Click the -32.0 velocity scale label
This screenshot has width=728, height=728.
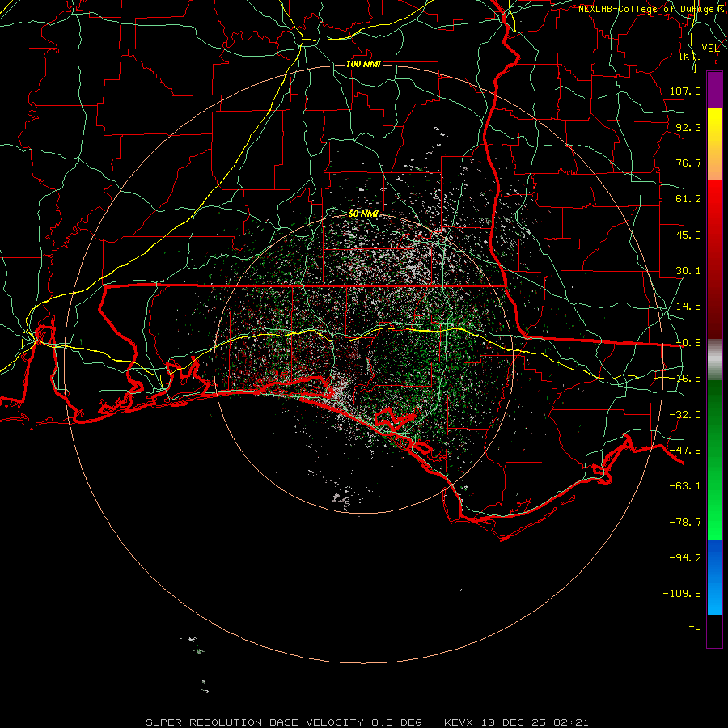[x=685, y=415]
